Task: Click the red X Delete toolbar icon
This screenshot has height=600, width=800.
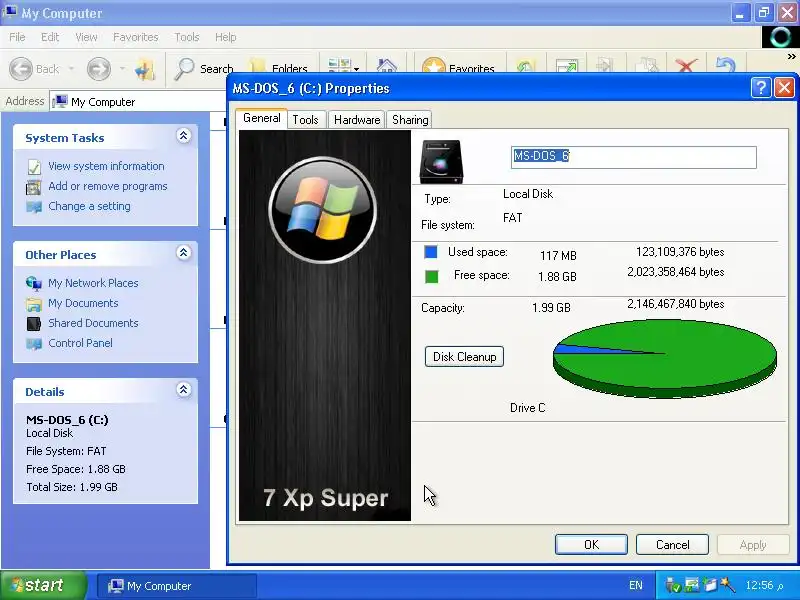Action: coord(686,67)
